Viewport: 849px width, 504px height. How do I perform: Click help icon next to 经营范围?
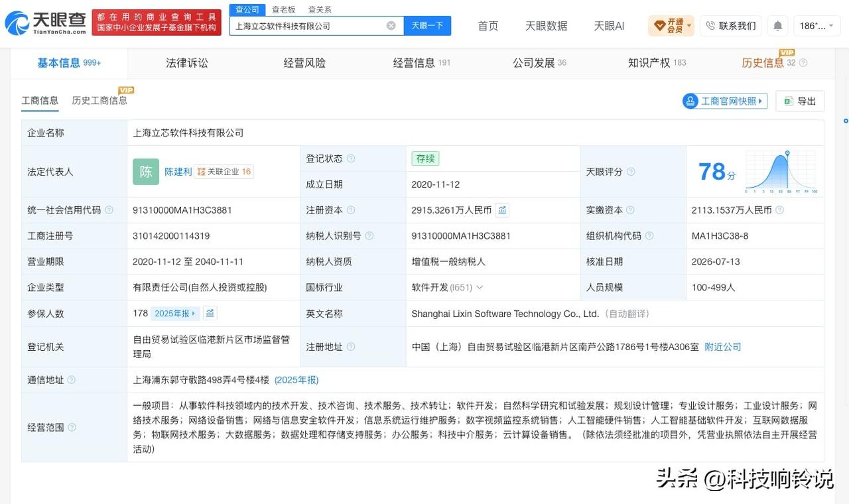[x=72, y=428]
